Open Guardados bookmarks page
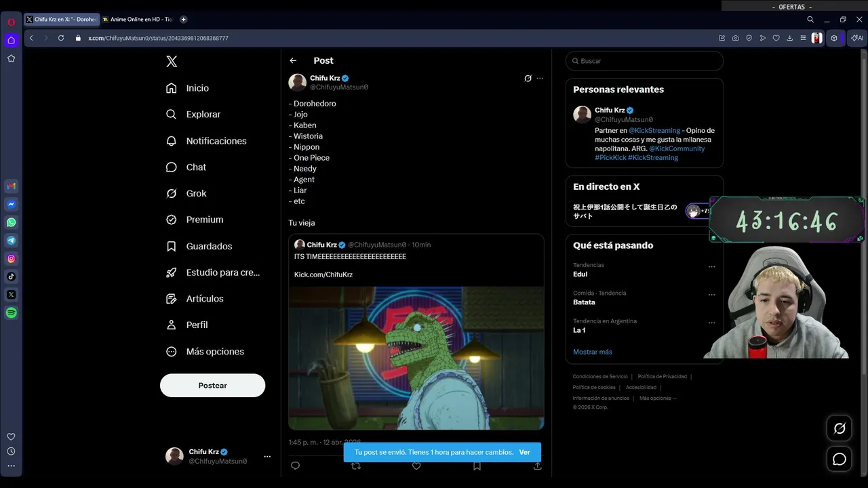This screenshot has height=488, width=868. click(x=199, y=246)
